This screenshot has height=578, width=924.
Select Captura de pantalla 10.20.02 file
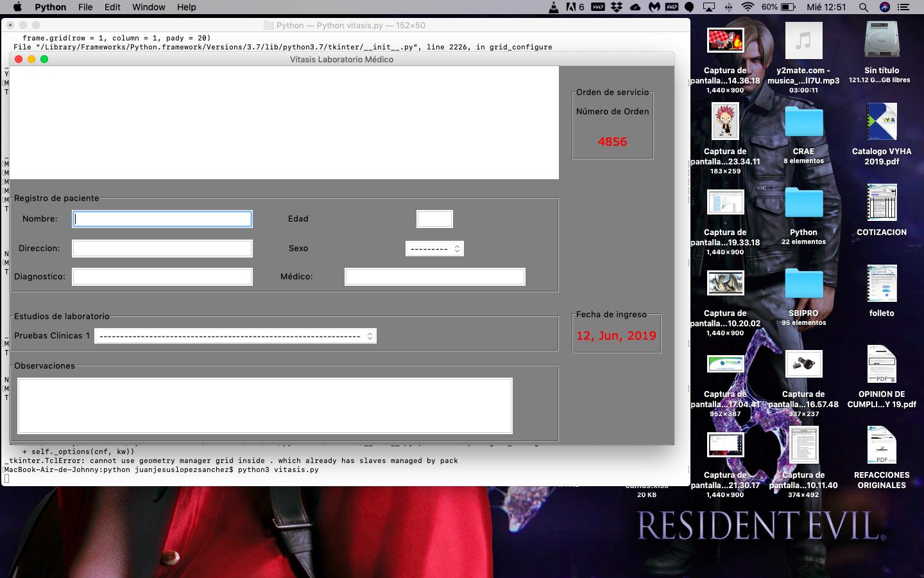pyautogui.click(x=725, y=283)
